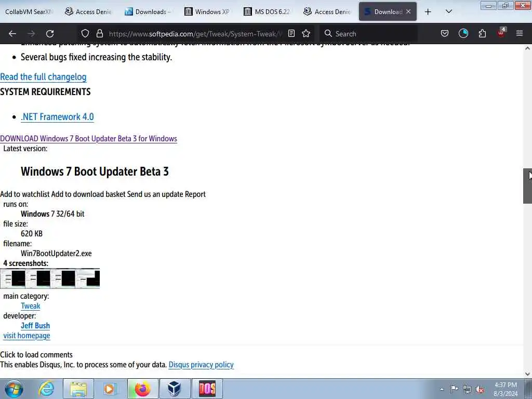Click the Windows 7 Boot Updater Beta 3 heading
Screen dimensions: 532x399
coord(95,171)
